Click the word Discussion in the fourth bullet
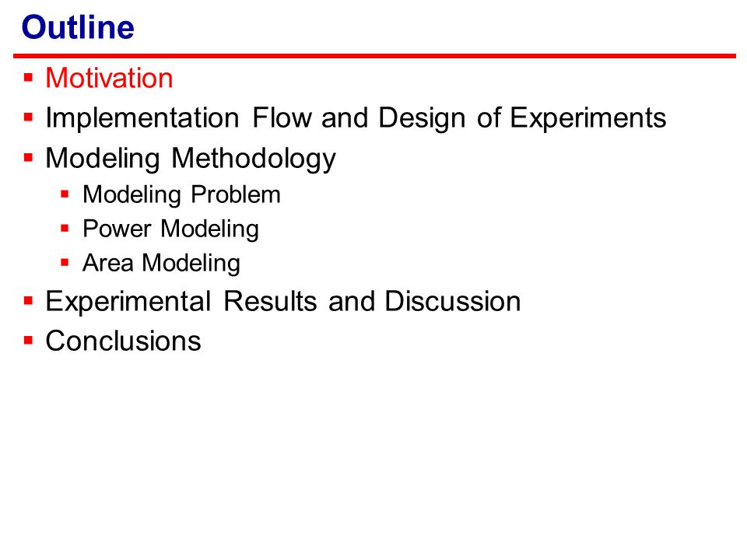Image resolution: width=747 pixels, height=560 pixels. click(453, 302)
